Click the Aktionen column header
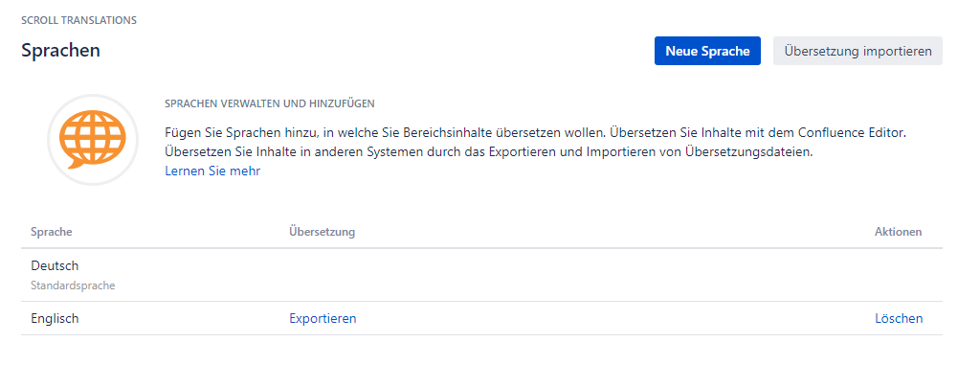Viewport: 980px width, 365px height. point(898,232)
